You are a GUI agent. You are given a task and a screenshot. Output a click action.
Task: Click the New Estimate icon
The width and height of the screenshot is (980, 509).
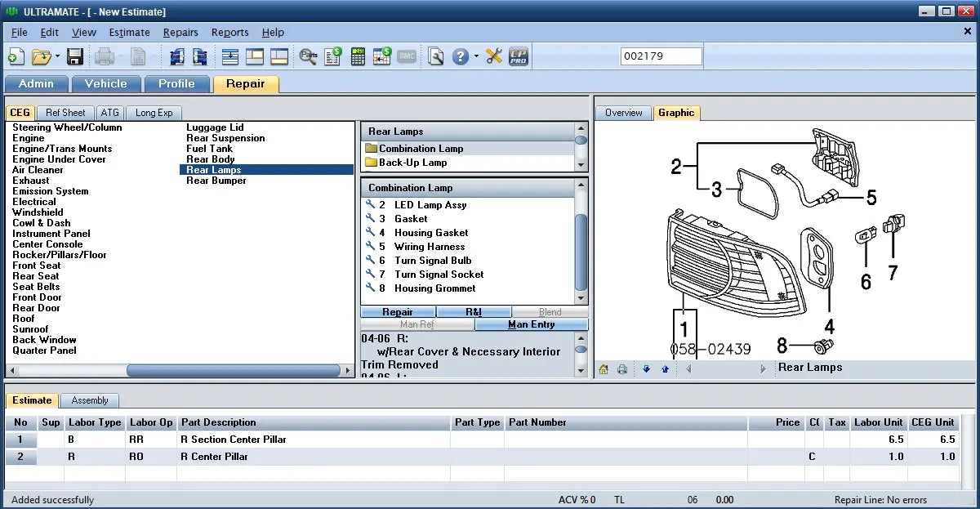tap(16, 56)
